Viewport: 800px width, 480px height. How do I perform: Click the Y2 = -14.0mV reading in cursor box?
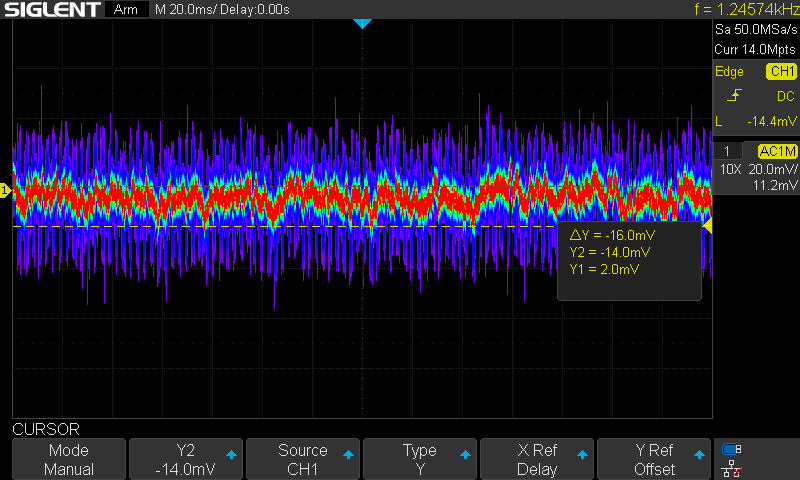[610, 252]
